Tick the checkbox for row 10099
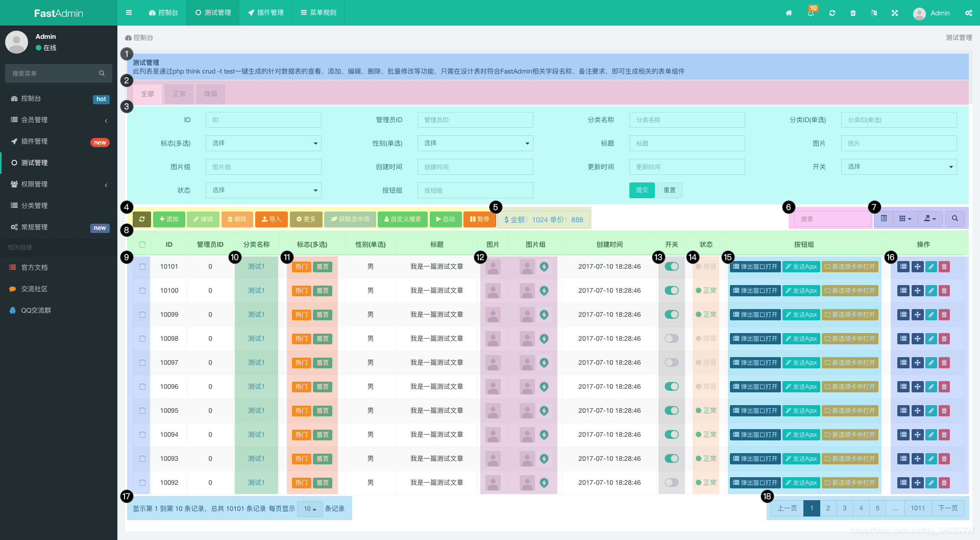Screen dimensions: 980x540 point(142,315)
